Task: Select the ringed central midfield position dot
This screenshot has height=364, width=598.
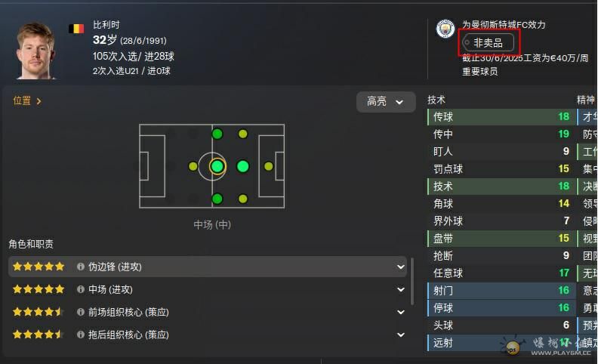Action: point(217,166)
